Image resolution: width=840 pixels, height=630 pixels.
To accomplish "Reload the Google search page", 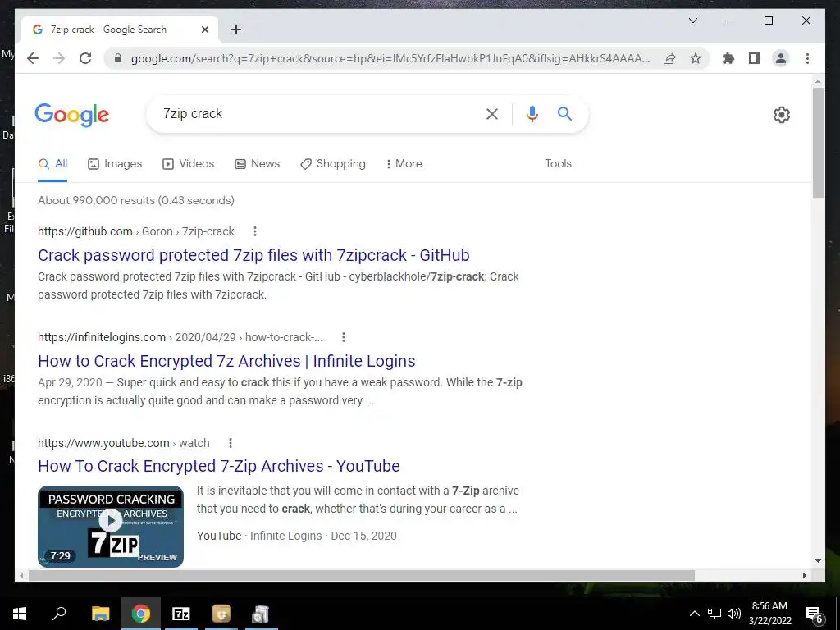I will coord(85,58).
